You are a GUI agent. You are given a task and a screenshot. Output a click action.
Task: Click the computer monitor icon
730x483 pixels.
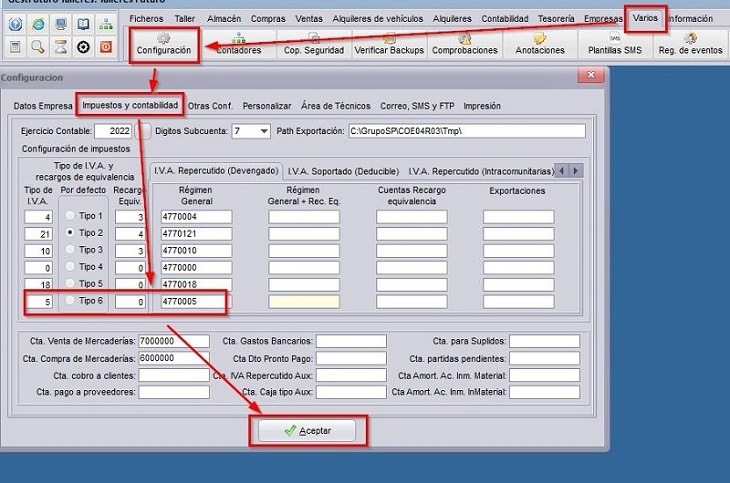pyautogui.click(x=61, y=24)
